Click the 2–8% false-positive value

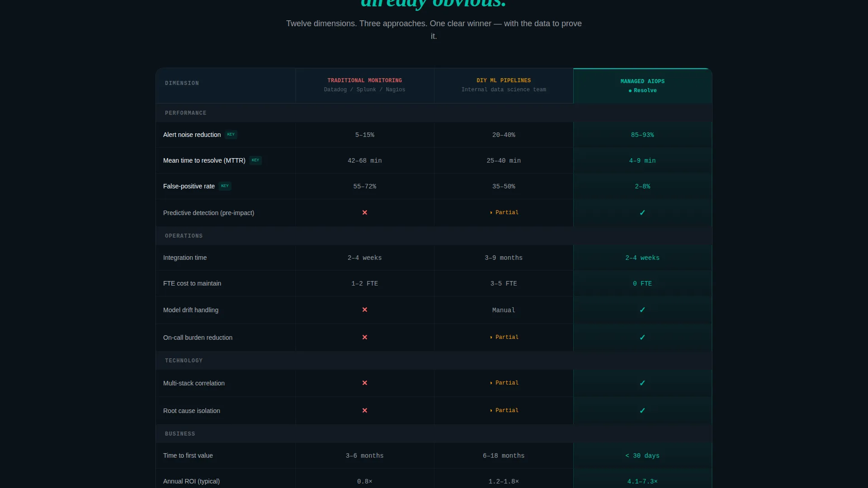[642, 186]
